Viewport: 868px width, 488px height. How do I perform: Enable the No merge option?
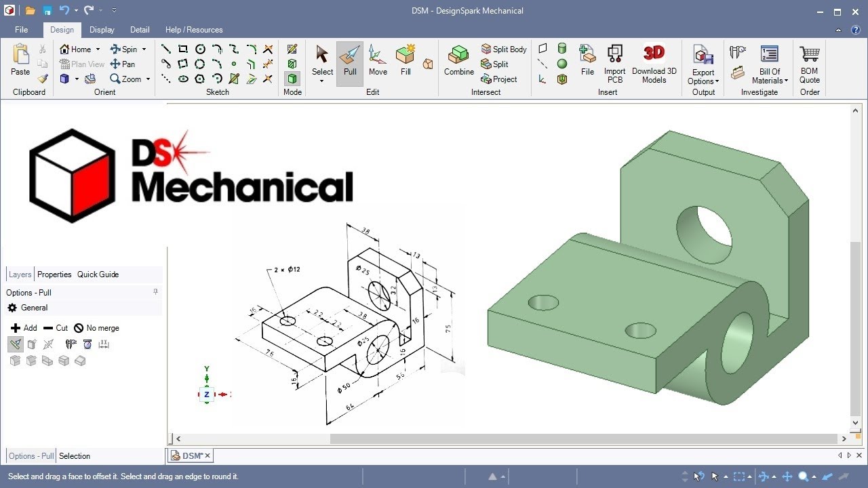[x=96, y=328]
